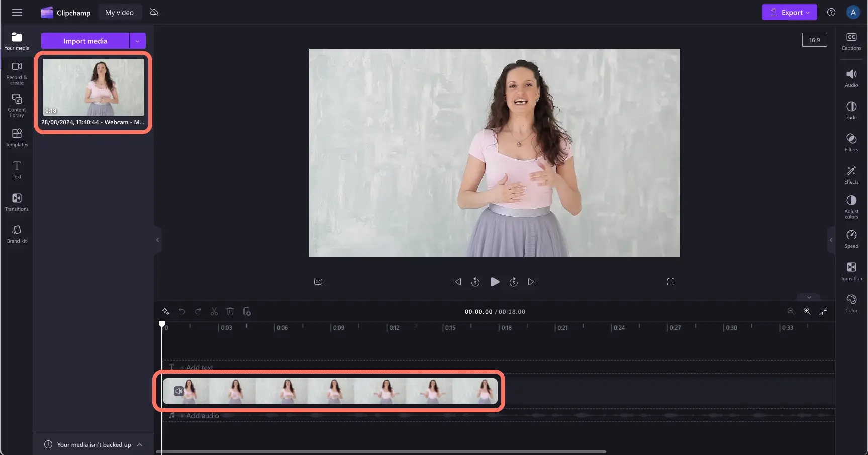Click the 00:00.00 timecode display
Image resolution: width=868 pixels, height=455 pixels.
coord(478,312)
